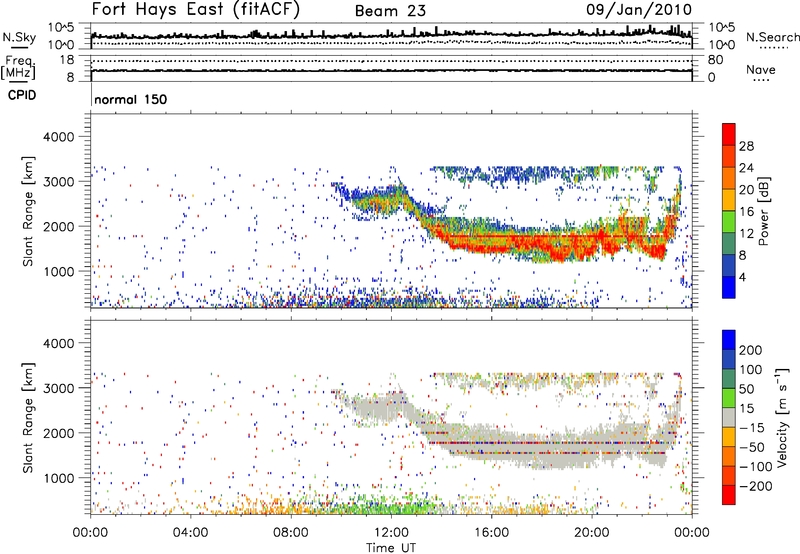Click the '200' tick on Velocity scale

[751, 350]
